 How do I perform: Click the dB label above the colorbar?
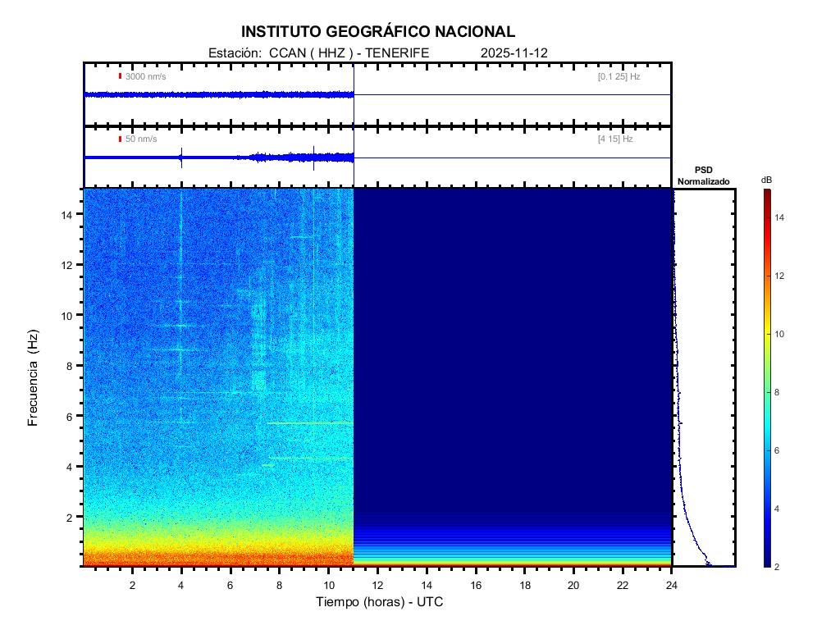click(x=766, y=180)
